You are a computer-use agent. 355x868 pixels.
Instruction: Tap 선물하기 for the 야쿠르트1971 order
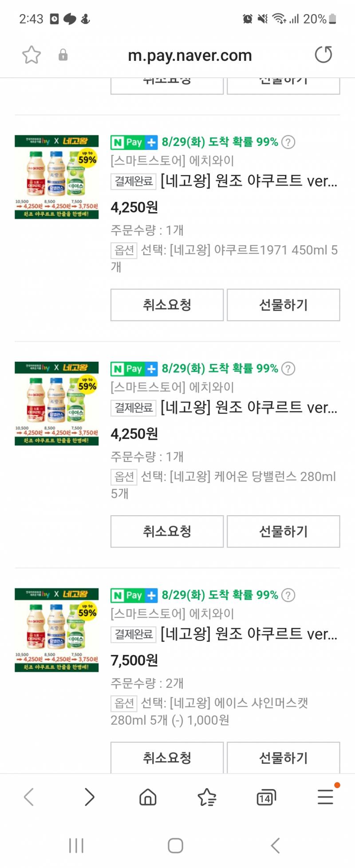click(x=284, y=305)
